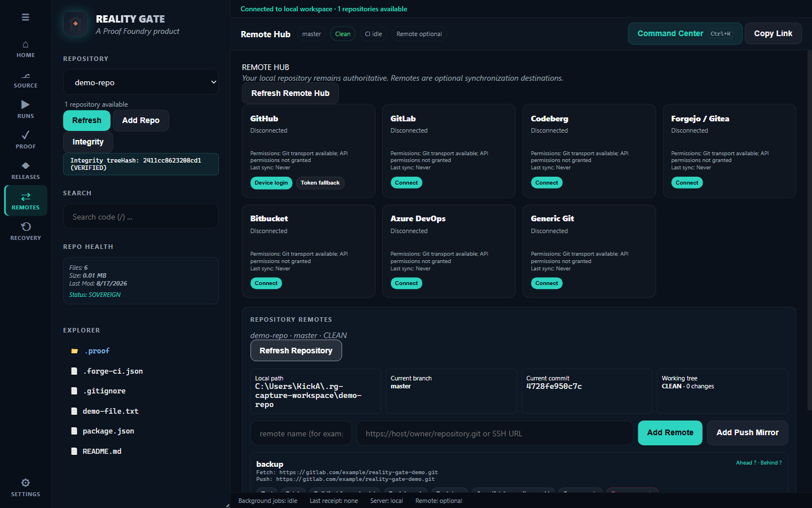Open demo-file.txt in the explorer
The image size is (812, 508).
[x=111, y=411]
